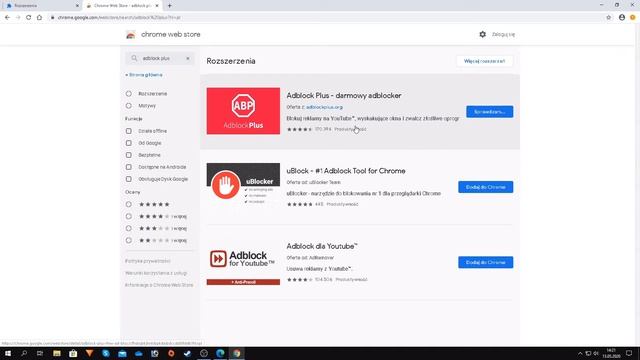The image size is (640, 360).
Task: Bookmark this page with the star icon
Action: (x=609, y=18)
